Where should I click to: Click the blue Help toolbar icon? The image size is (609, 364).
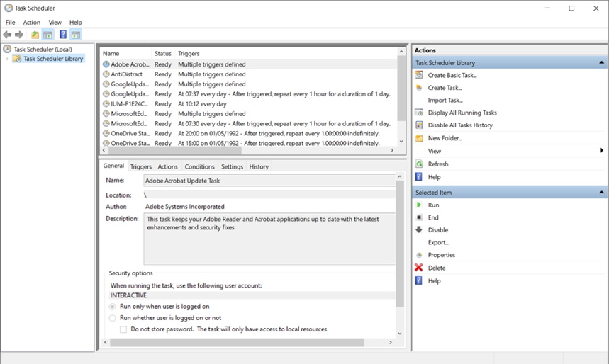coord(63,35)
